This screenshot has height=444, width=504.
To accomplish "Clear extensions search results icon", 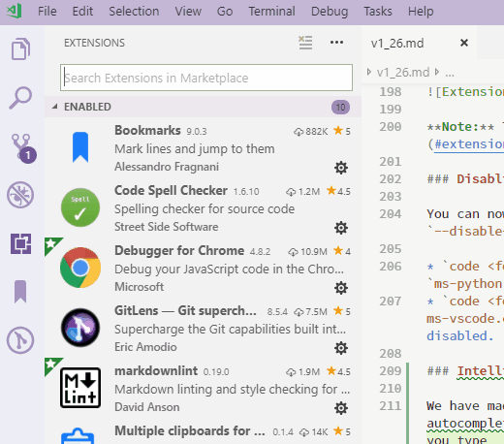I will [305, 43].
